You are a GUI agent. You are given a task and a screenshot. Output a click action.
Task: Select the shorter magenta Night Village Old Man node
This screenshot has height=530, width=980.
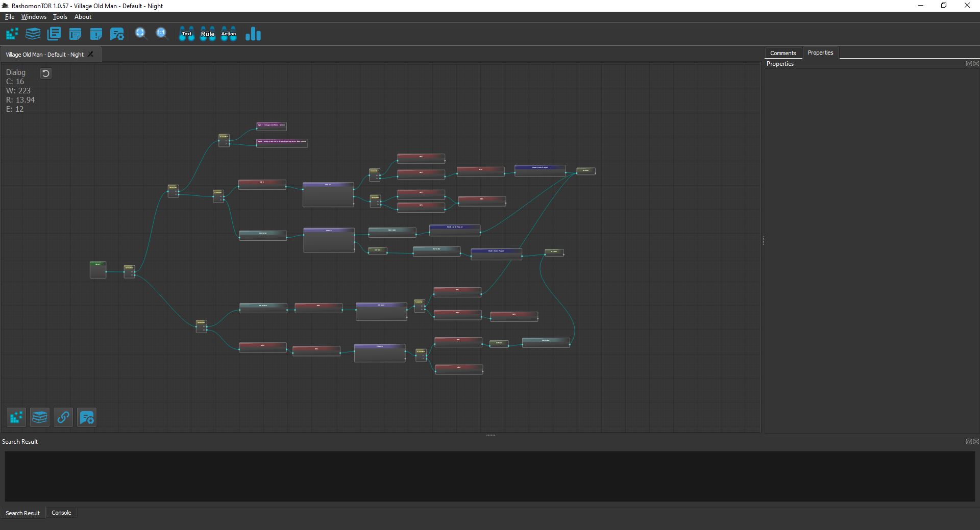[x=272, y=126]
